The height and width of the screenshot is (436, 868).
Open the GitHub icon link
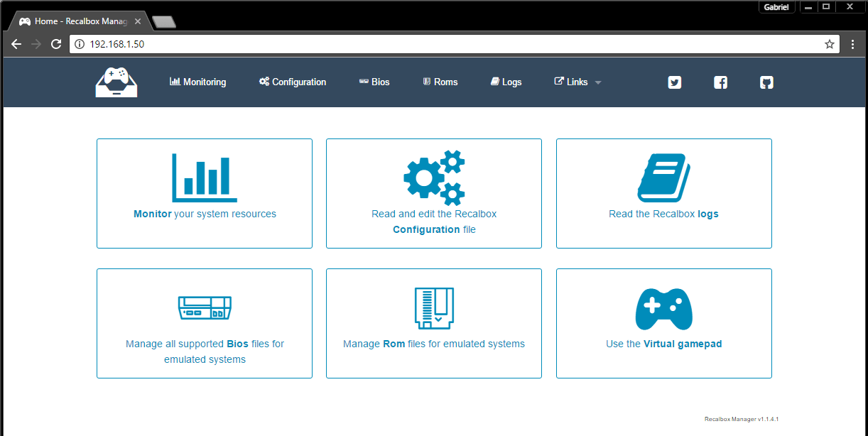pos(766,82)
